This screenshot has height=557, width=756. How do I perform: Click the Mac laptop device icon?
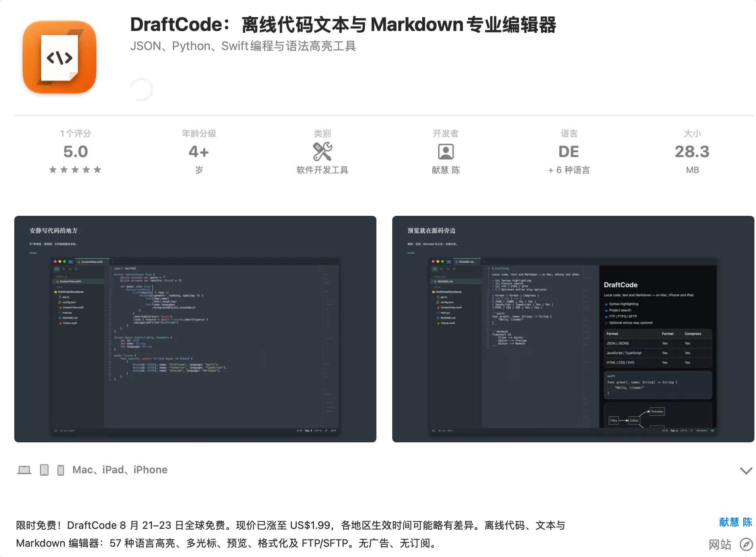coord(24,470)
